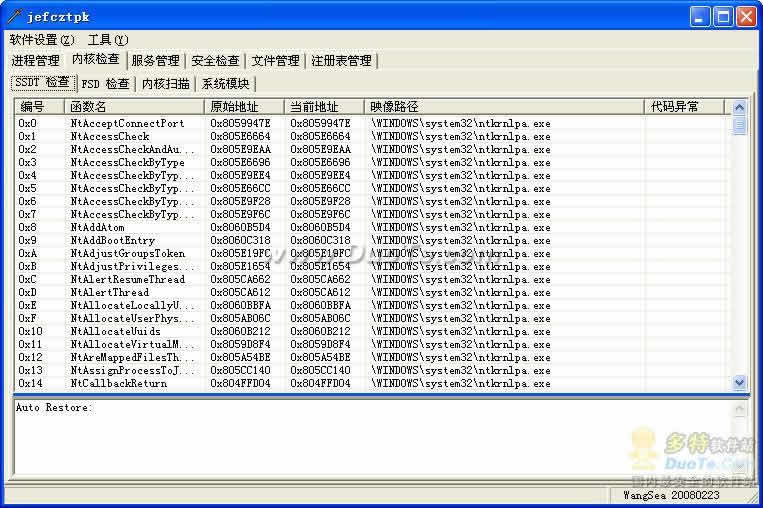Open the 工具 menu
Image resolution: width=763 pixels, height=508 pixels.
click(108, 40)
